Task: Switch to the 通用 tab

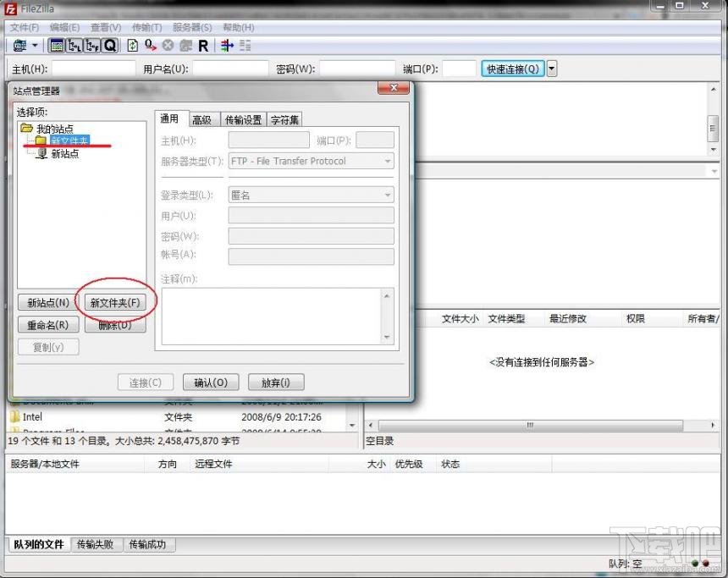Action: (x=169, y=118)
